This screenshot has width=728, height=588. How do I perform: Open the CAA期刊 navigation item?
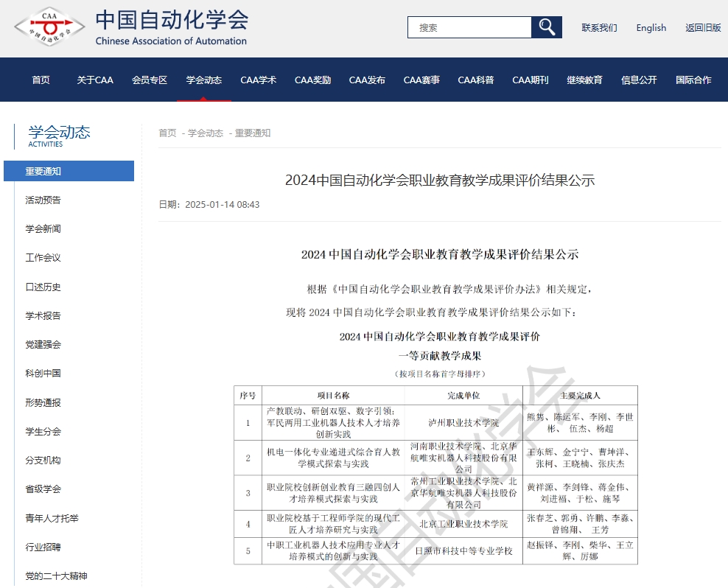(531, 80)
